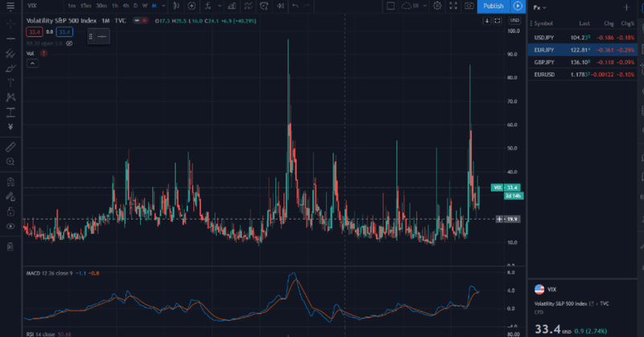
Task: Select the trend line drawing tool
Action: (10, 39)
